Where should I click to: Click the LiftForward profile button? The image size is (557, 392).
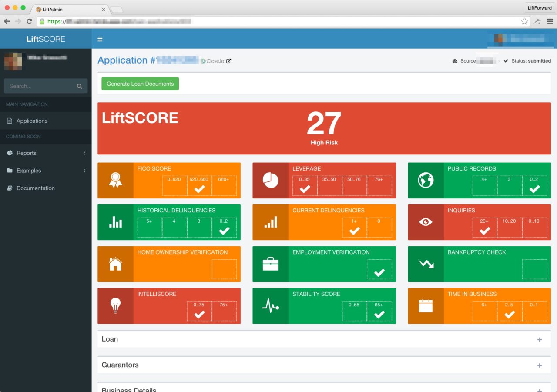click(540, 8)
